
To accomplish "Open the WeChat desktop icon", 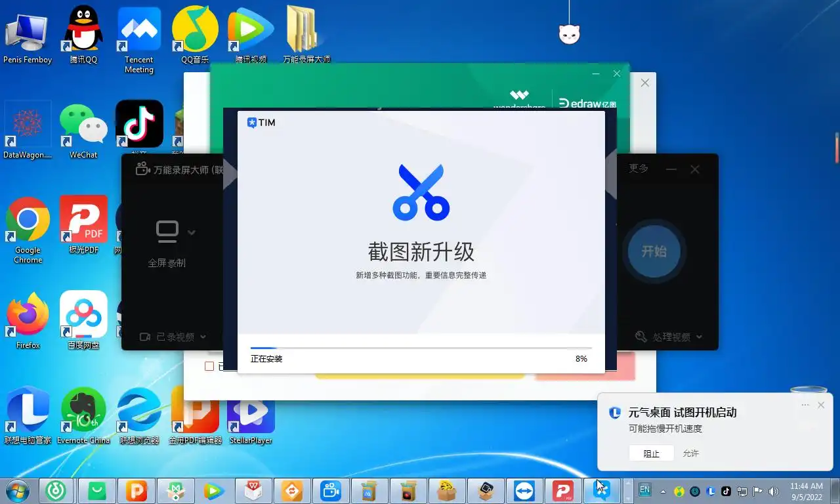I will pyautogui.click(x=83, y=130).
